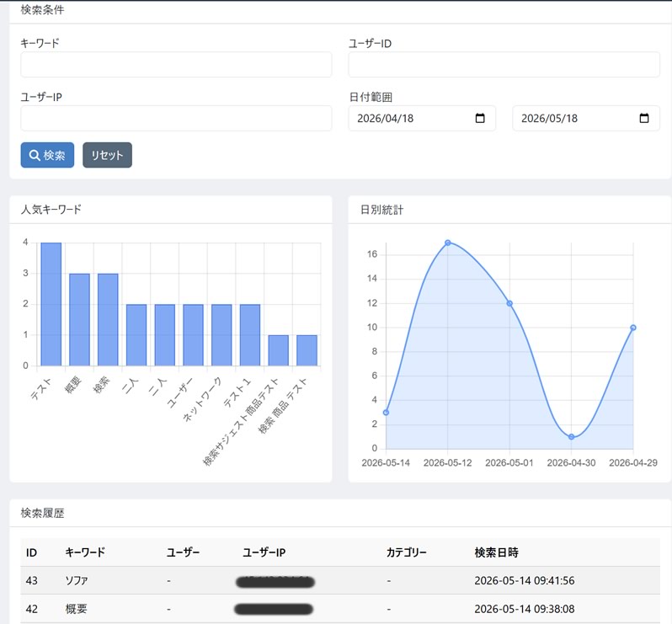Click ID 42 in the search history table
The height and width of the screenshot is (624, 672).
click(x=32, y=609)
